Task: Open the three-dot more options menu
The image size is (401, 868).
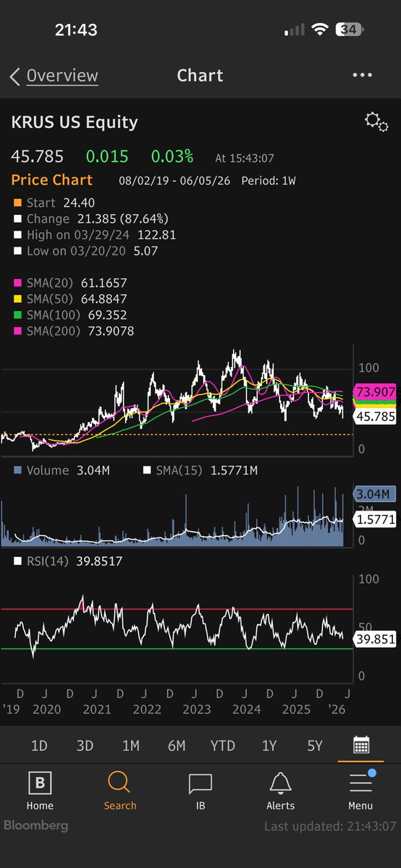Action: [x=362, y=75]
